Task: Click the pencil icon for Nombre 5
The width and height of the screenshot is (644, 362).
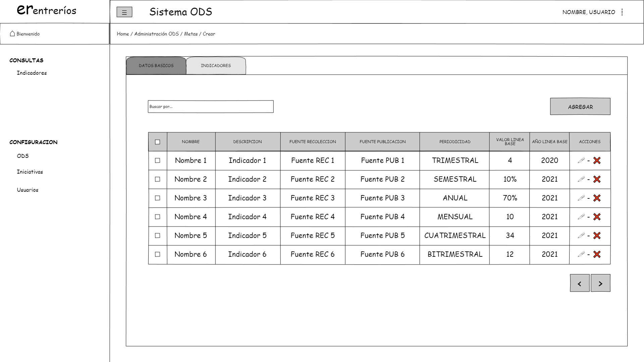Action: (x=581, y=236)
